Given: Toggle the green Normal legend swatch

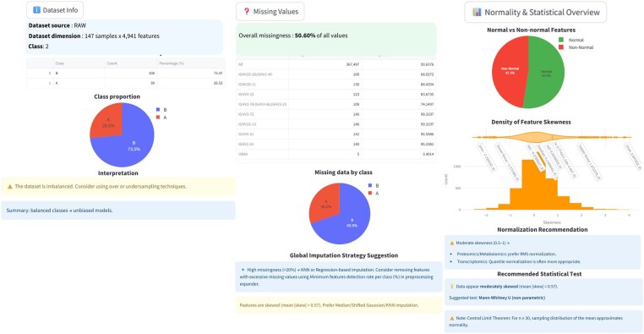Looking at the screenshot, I should coord(561,40).
